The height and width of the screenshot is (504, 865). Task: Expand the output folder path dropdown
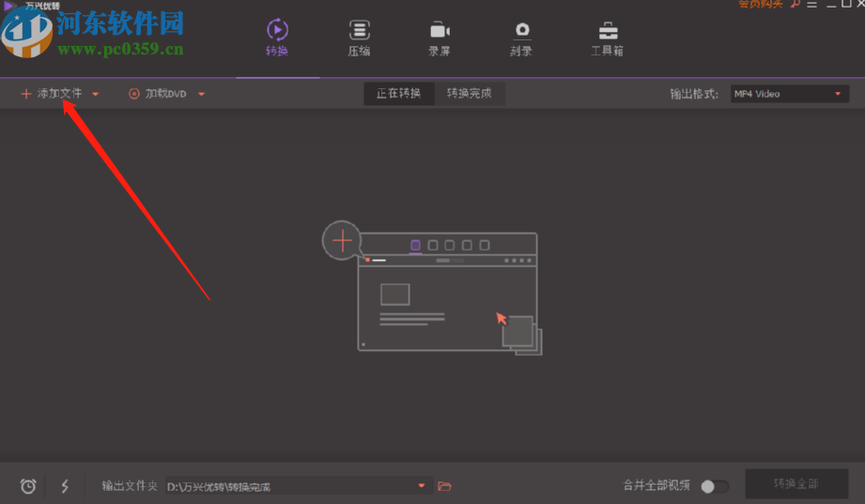[422, 486]
